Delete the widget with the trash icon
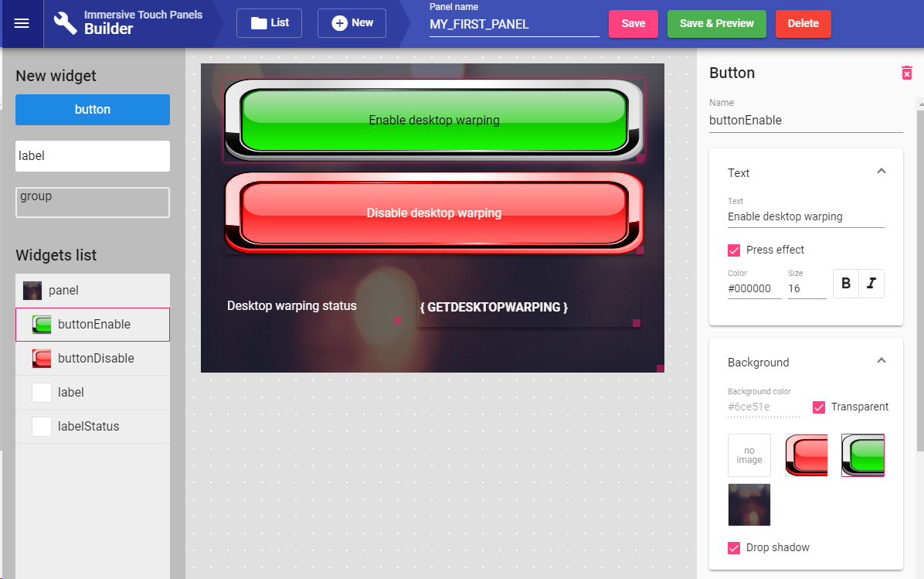 point(907,73)
